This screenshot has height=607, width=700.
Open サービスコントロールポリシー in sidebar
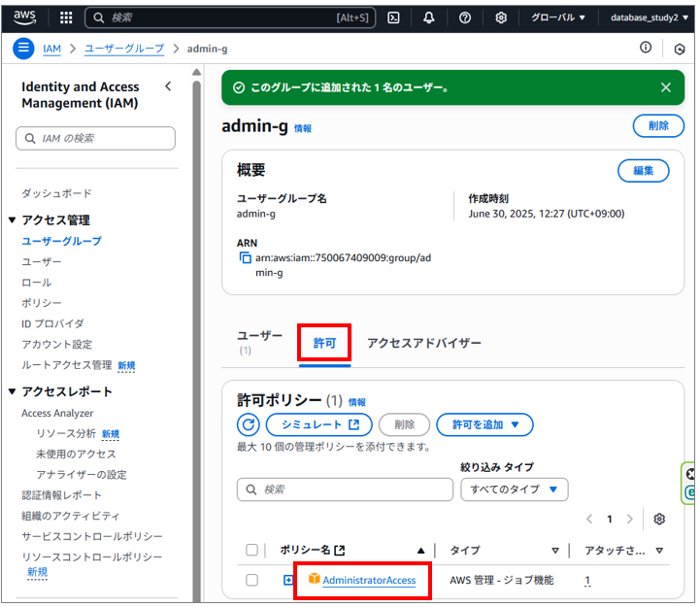(92, 536)
